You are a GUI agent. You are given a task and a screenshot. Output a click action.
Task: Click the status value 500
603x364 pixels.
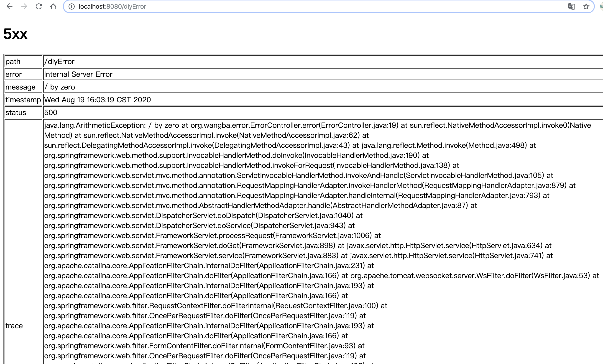(x=51, y=112)
